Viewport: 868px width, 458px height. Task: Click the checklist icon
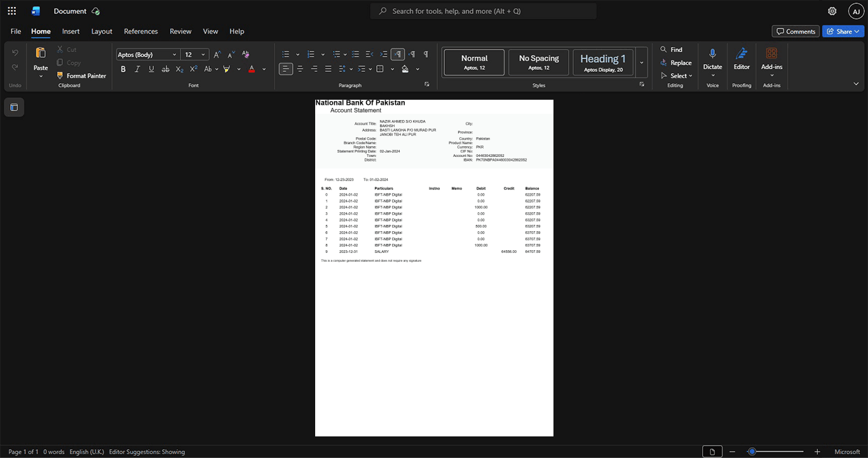[355, 55]
